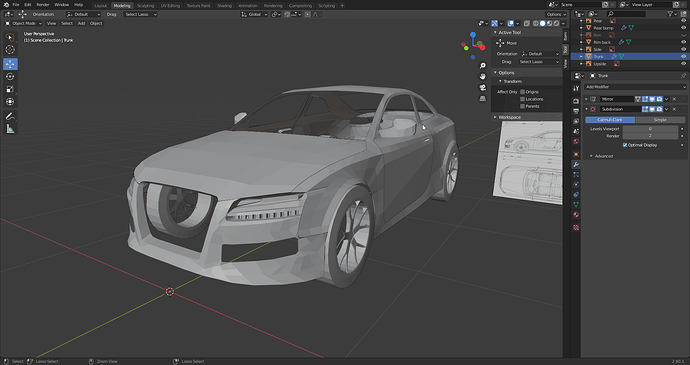Switch to the Sculpting workspace tab
This screenshot has height=365, width=690.
pyautogui.click(x=145, y=6)
